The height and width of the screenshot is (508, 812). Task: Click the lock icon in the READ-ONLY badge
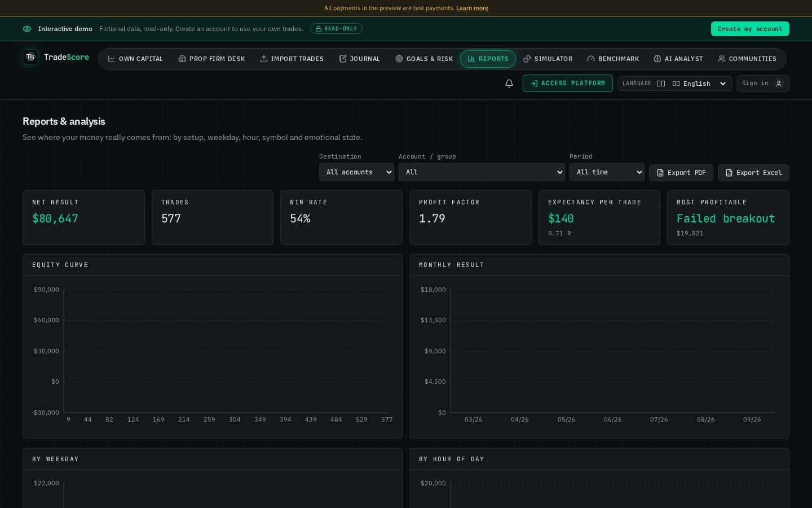point(319,29)
